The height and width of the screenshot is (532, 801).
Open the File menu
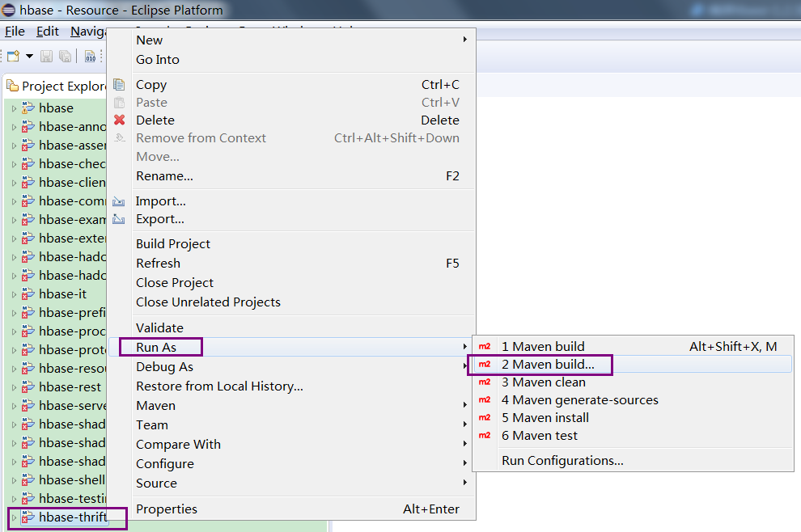click(x=15, y=32)
